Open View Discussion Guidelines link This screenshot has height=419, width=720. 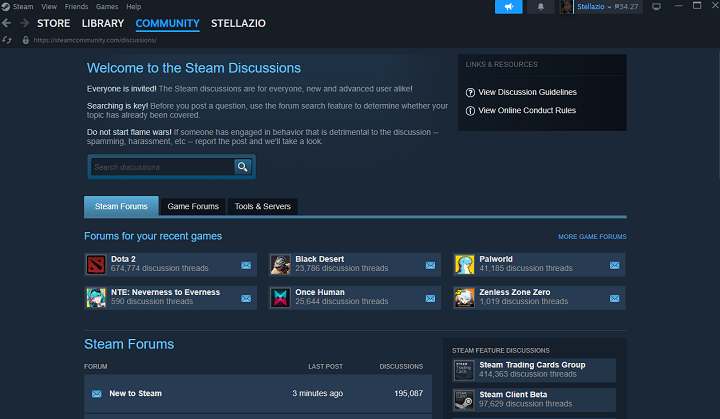pos(527,92)
